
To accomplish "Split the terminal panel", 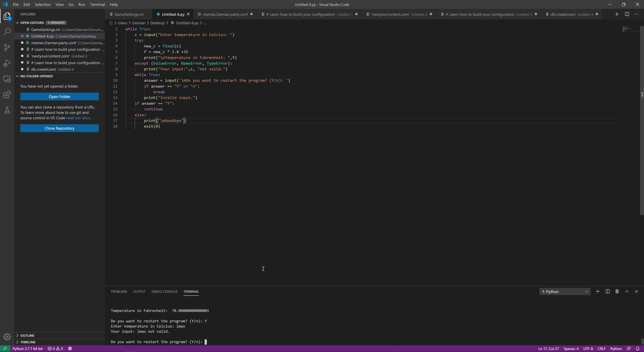I will coord(607,291).
